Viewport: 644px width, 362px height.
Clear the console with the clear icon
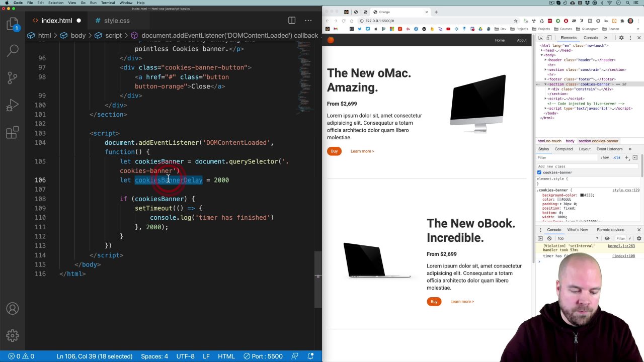coord(549,238)
